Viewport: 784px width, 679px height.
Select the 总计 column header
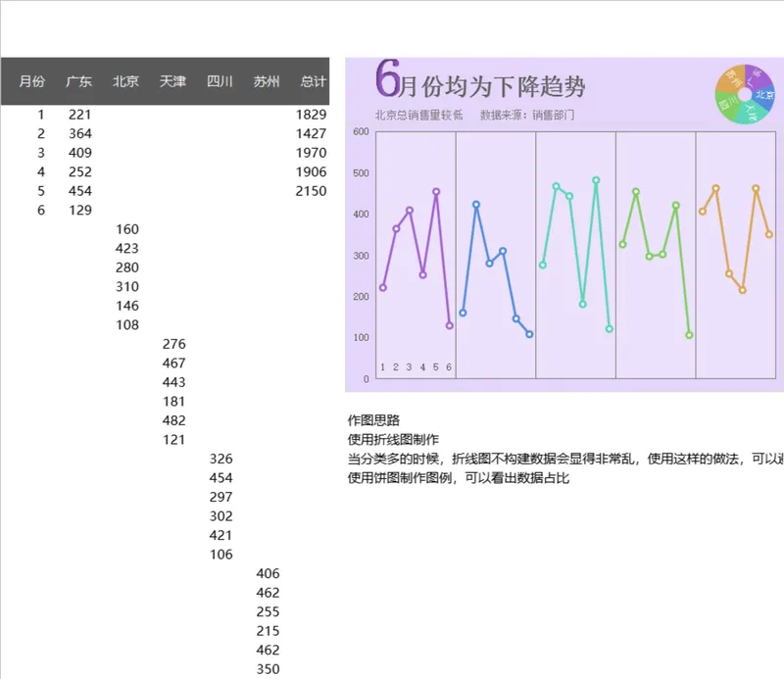click(x=314, y=81)
